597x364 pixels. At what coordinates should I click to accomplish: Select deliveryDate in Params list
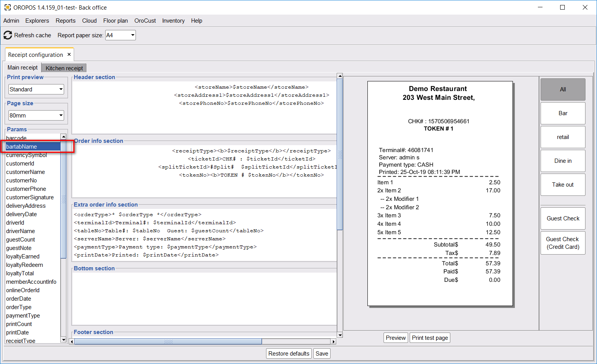coord(33,214)
